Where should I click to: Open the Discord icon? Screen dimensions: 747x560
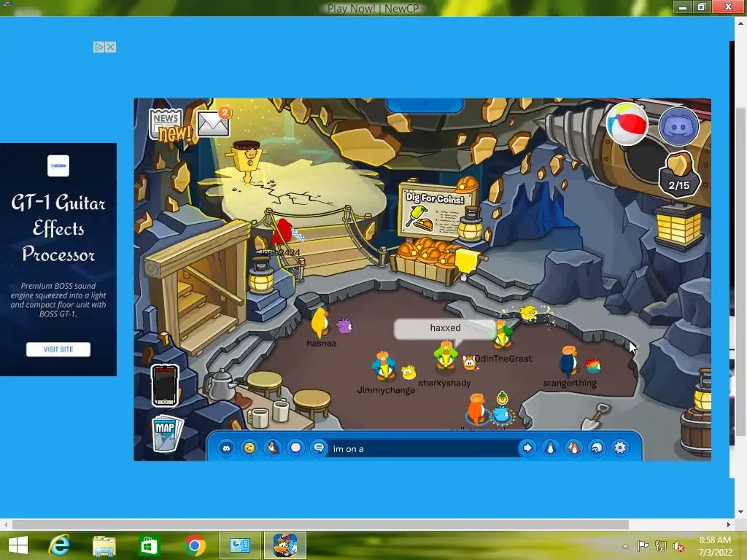(x=678, y=126)
